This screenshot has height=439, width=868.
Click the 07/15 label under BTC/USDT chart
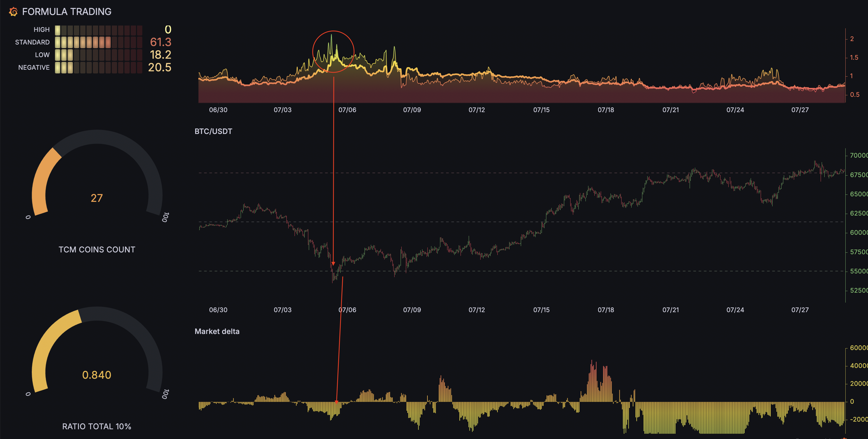541,310
